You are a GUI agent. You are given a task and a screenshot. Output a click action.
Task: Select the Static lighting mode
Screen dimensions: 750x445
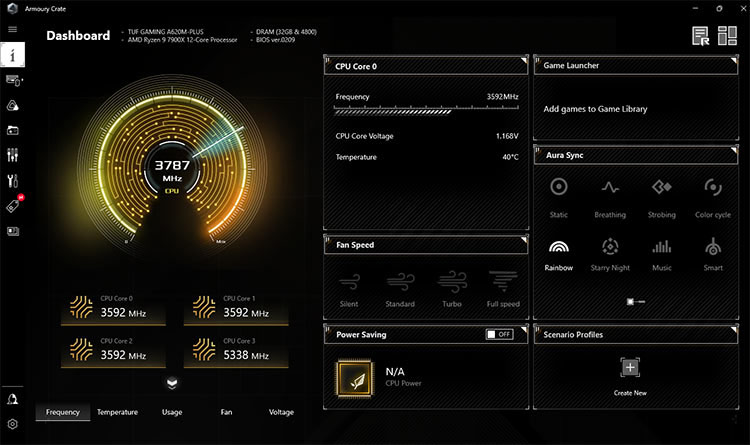[x=559, y=189]
